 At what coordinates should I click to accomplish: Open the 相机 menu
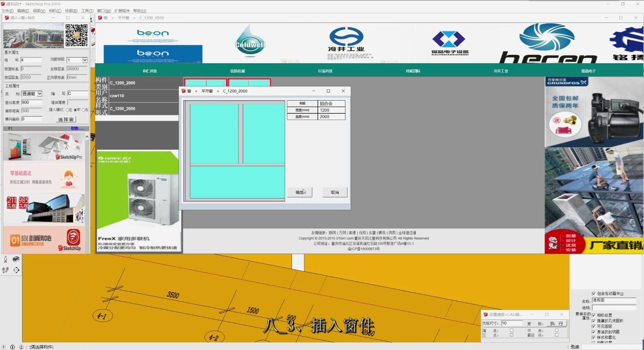click(55, 11)
